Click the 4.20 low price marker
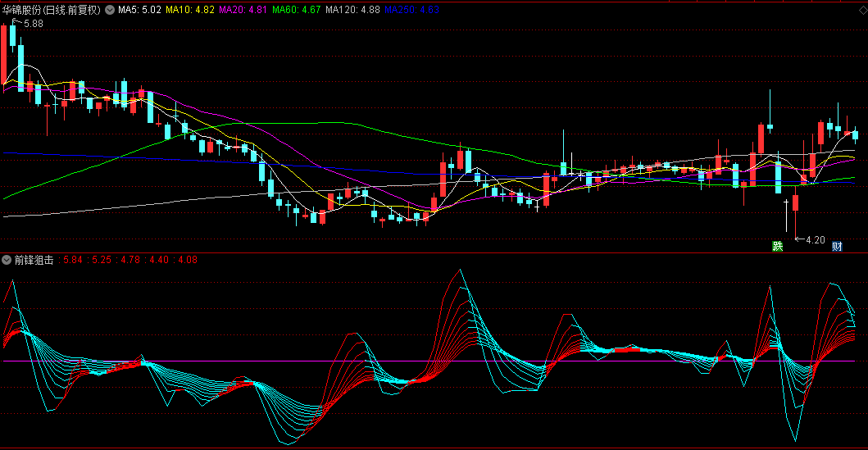The image size is (868, 450). [813, 240]
